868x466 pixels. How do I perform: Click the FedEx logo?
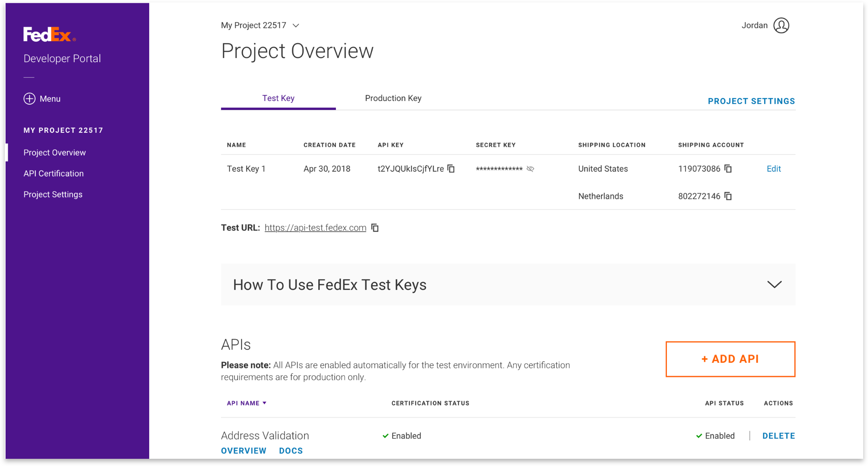49,34
